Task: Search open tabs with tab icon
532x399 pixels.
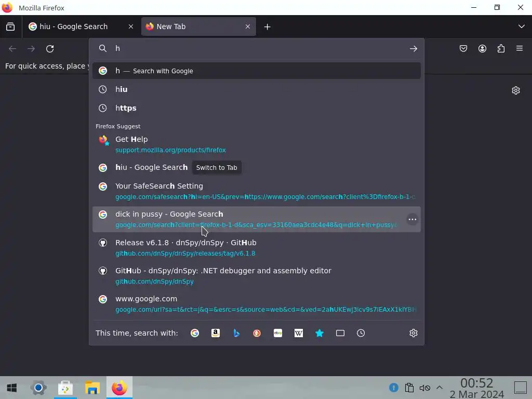Action: 340,333
